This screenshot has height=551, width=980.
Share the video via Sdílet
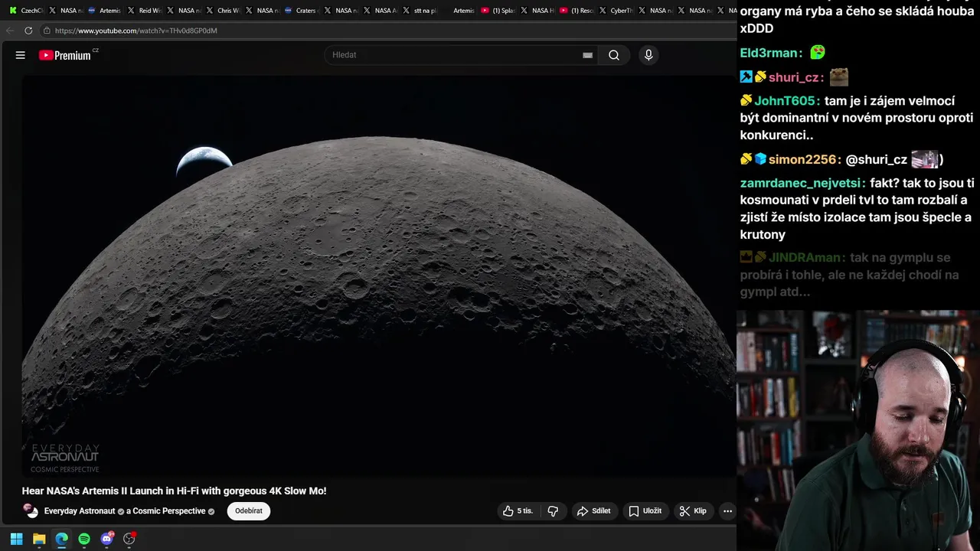tap(594, 511)
